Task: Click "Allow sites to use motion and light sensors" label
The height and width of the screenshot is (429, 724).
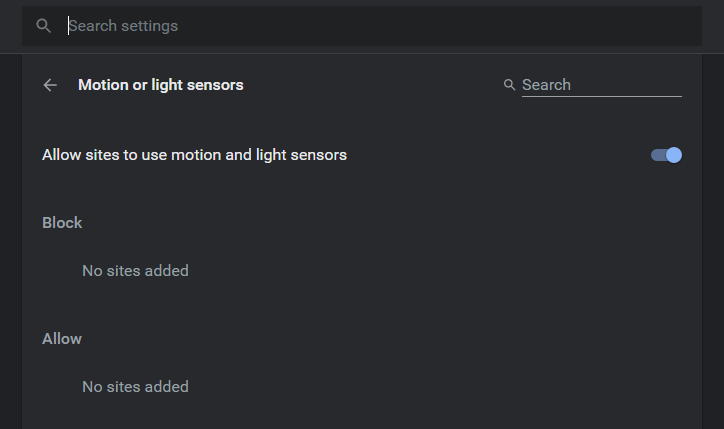Action: (x=194, y=155)
